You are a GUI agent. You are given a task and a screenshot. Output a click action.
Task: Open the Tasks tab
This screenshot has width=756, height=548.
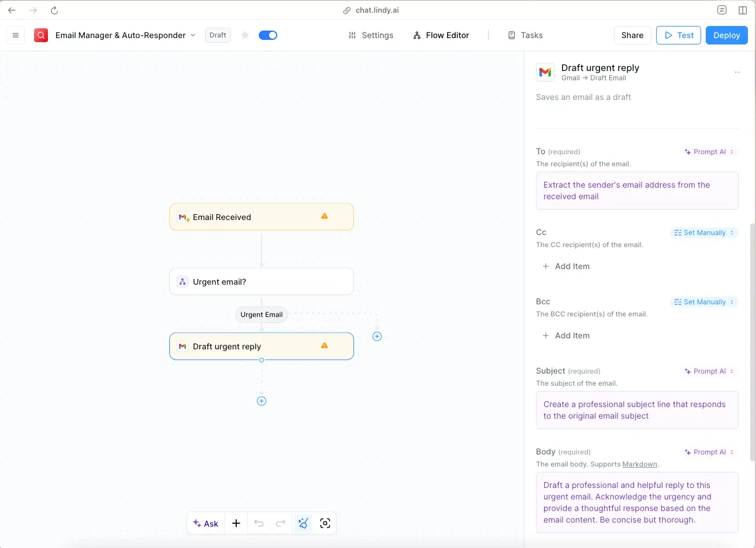pos(525,35)
